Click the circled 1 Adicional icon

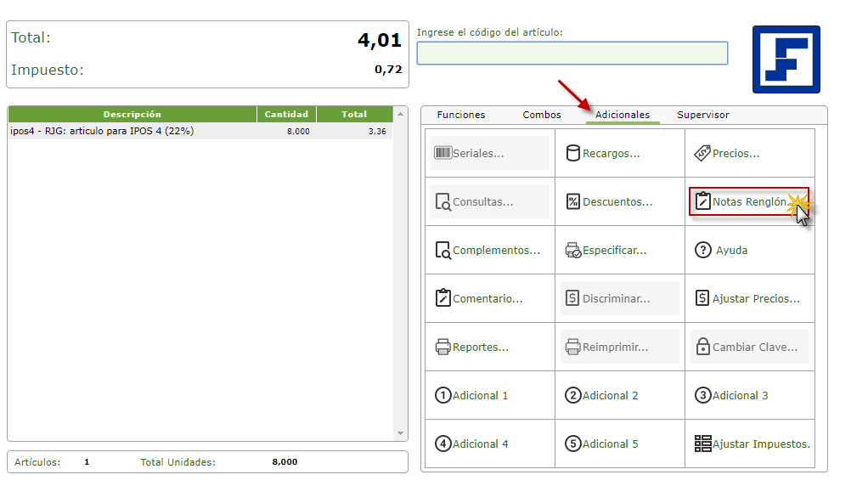click(442, 395)
